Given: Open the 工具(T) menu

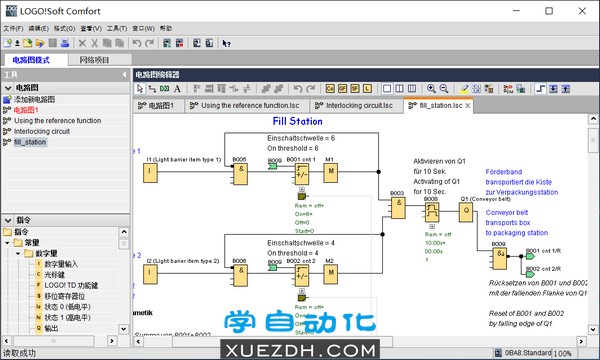Looking at the screenshot, I should click(x=117, y=28).
